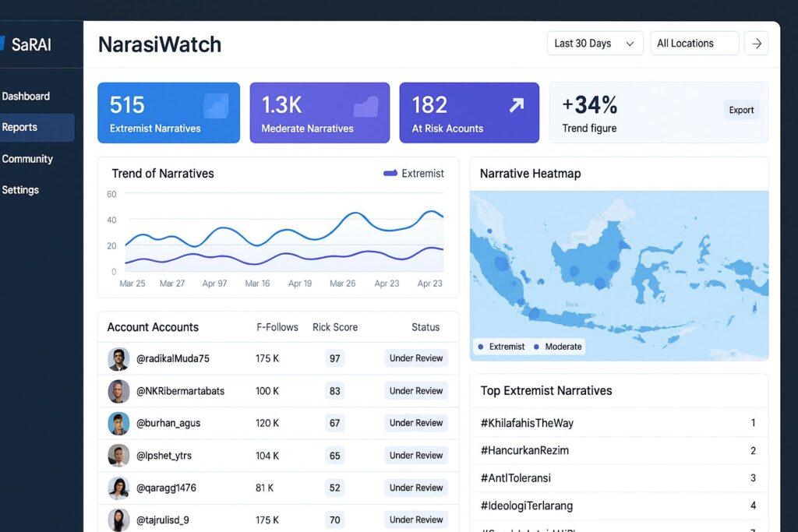798x532 pixels.
Task: Click the avatar of @radikalMuda75
Action: (118, 359)
